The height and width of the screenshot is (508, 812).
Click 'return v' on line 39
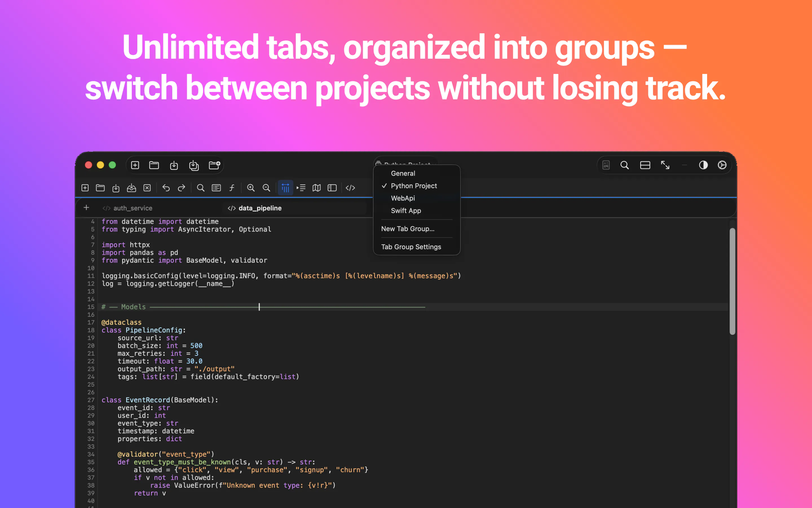150,493
